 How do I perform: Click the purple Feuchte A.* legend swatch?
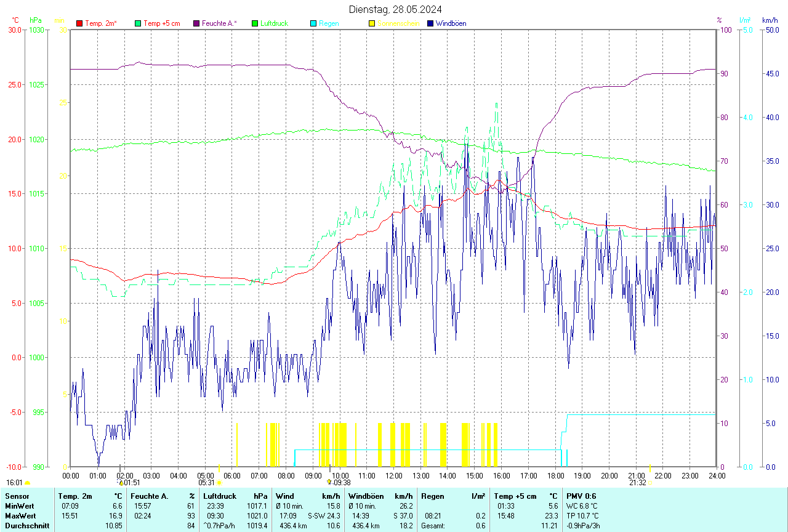tap(196, 23)
